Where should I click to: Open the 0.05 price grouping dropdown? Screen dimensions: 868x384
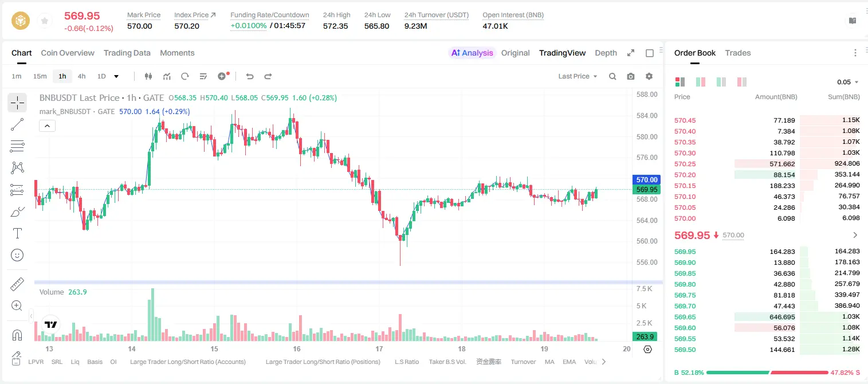tap(848, 82)
